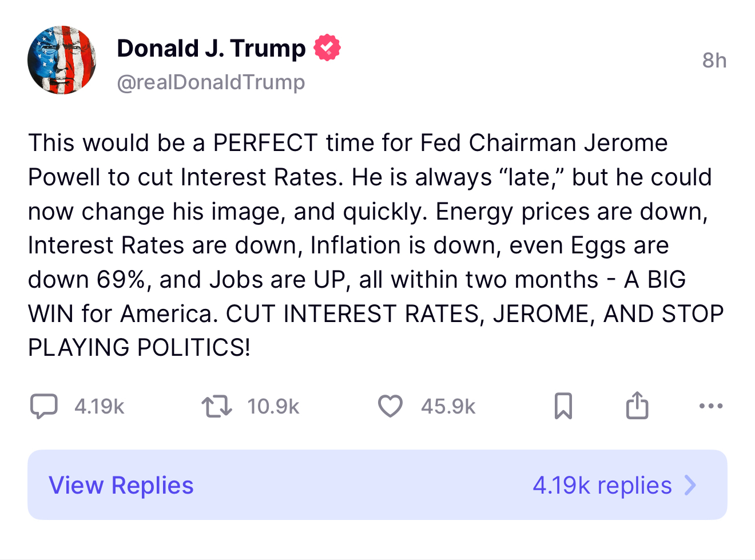Click the red verified badge
Screen dimensions: 755x560
point(327,48)
